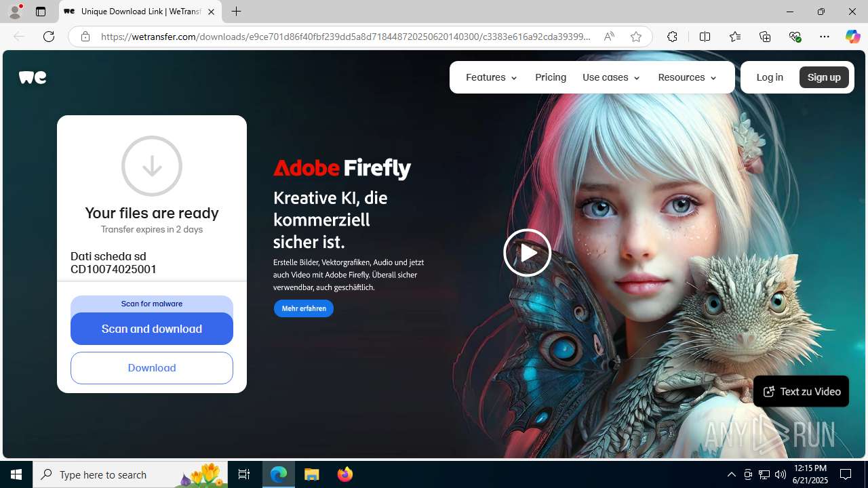This screenshot has width=868, height=488.
Task: Click the Scan for malware label
Action: click(152, 304)
